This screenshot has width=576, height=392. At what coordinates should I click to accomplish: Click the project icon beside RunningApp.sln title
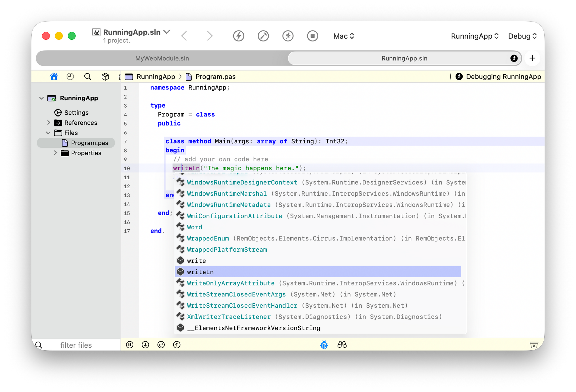tap(96, 32)
